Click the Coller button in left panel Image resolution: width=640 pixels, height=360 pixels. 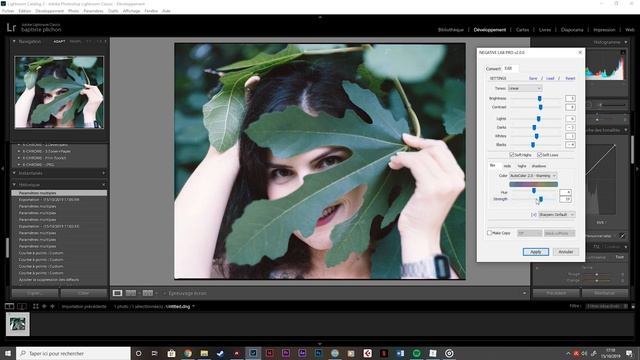point(84,293)
